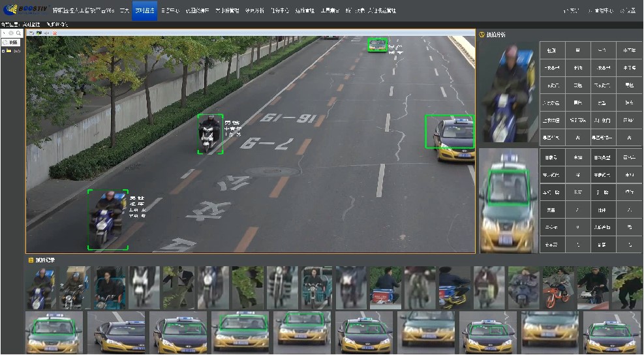Viewport: 644px width, 355px height.
Task: Click the live monitoring breadcrumb link below the header
Action: tap(31, 24)
